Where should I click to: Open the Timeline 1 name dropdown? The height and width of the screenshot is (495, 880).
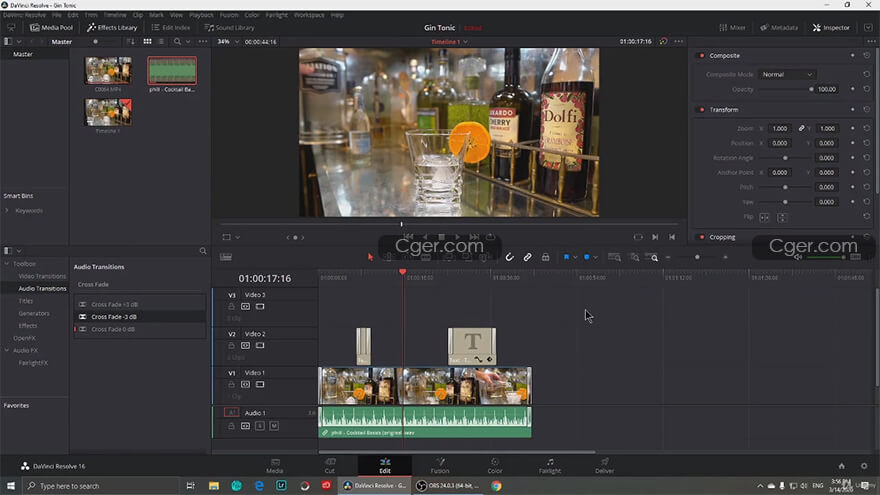[450, 42]
